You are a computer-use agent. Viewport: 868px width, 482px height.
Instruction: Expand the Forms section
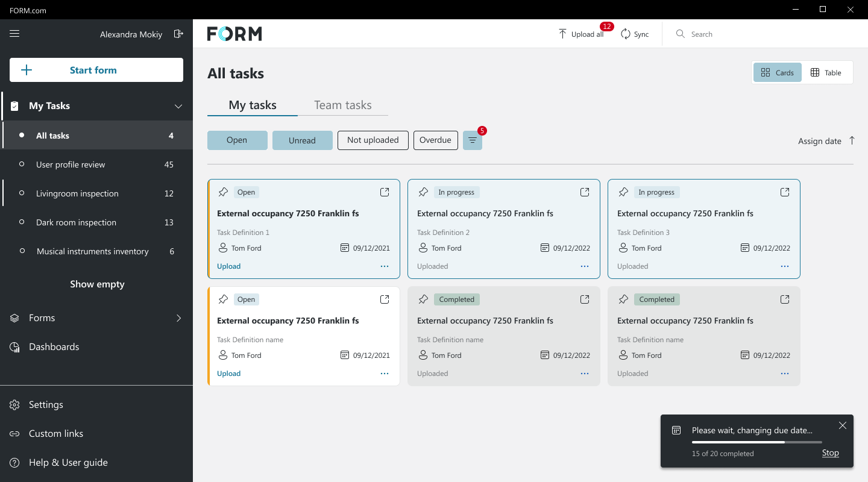178,318
